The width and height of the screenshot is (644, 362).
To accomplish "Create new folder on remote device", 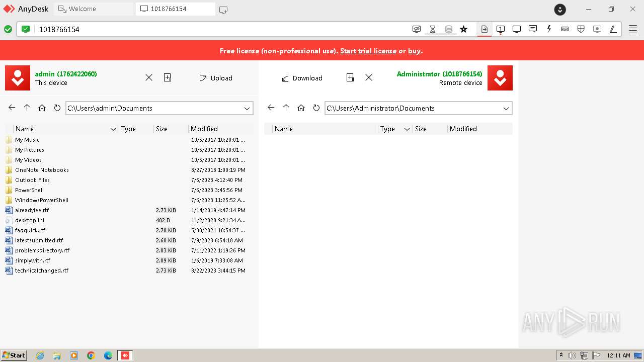I will point(350,77).
